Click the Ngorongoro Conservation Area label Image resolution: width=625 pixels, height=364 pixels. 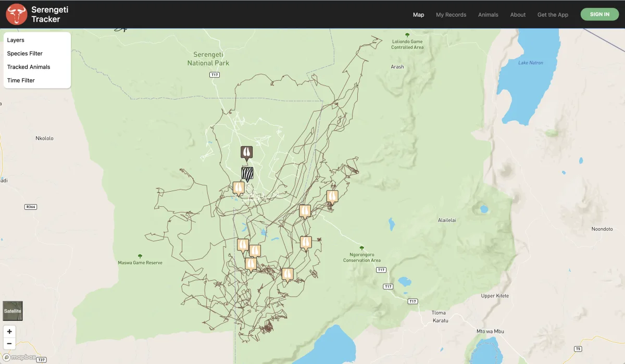(x=361, y=258)
